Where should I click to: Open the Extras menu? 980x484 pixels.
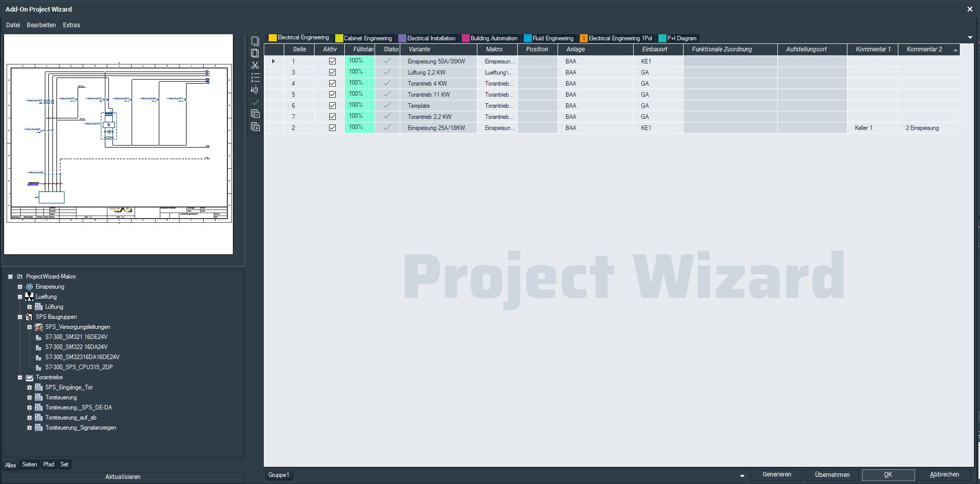[x=72, y=25]
